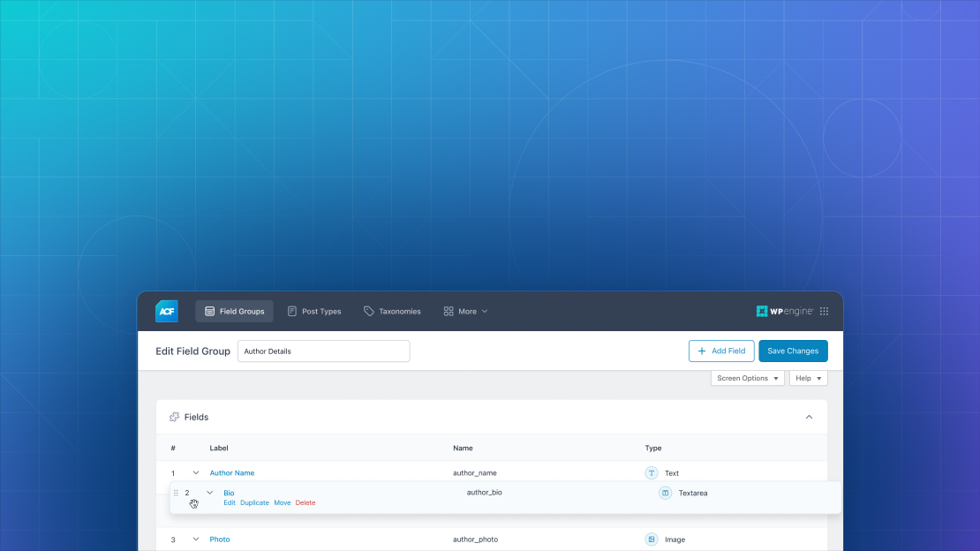
Task: Switch to Post Types tab
Action: [x=313, y=312]
